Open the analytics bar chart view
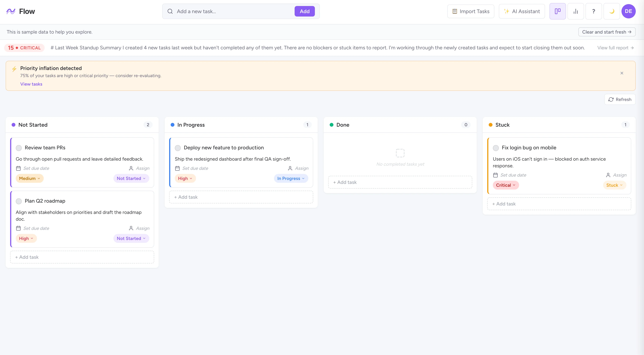 [576, 11]
